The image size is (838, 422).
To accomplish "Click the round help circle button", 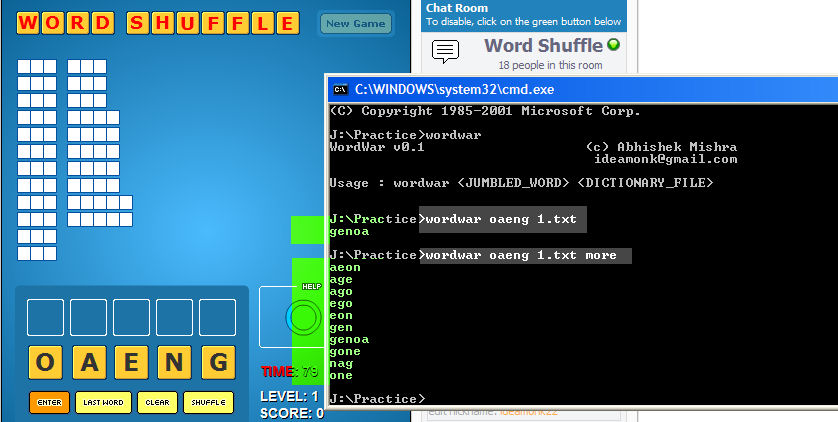I will tap(305, 317).
